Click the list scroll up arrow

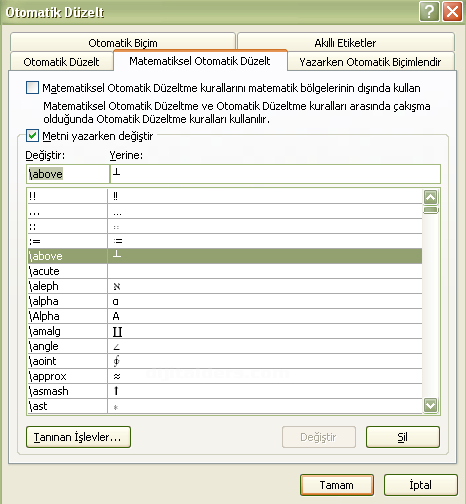(x=430, y=197)
